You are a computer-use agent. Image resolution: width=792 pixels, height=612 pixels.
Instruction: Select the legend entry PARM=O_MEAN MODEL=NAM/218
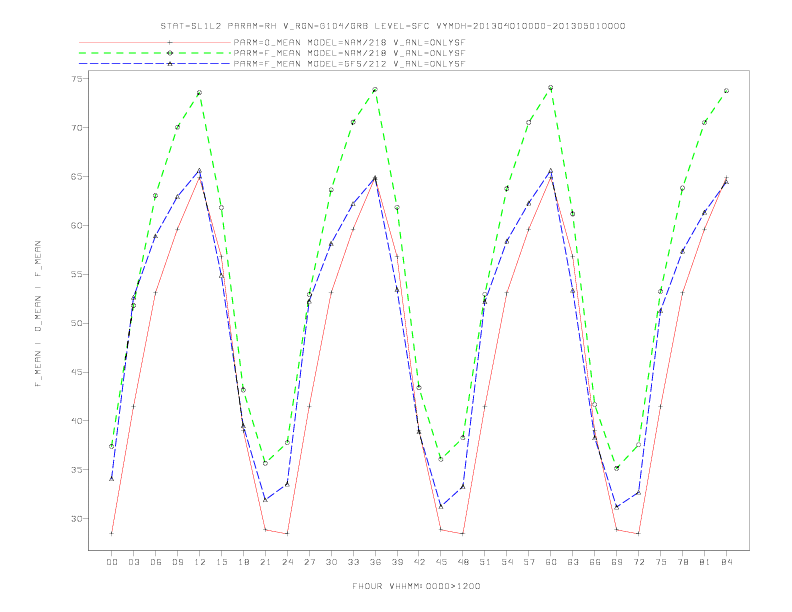349,42
